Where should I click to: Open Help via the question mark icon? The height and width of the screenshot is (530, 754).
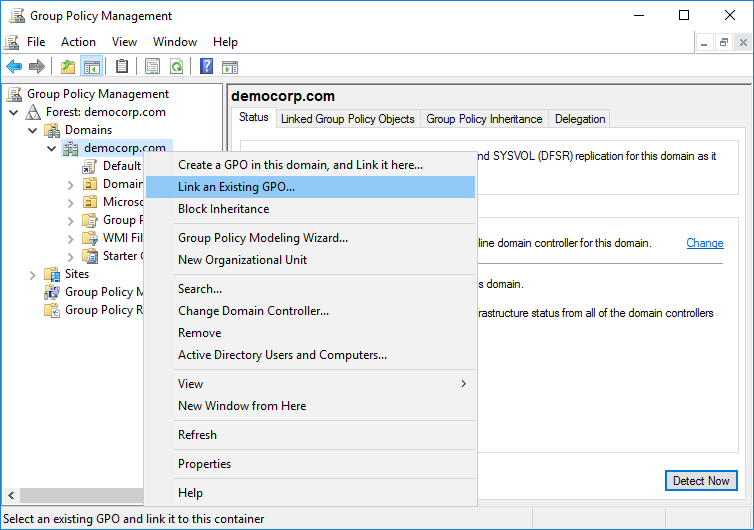coord(206,67)
